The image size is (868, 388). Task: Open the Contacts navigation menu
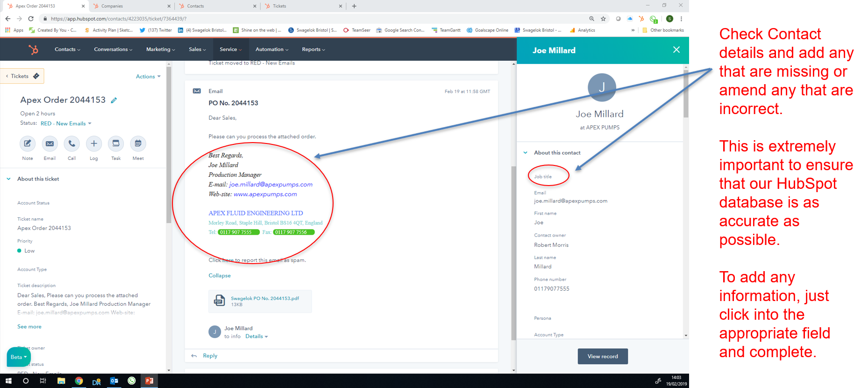[67, 50]
